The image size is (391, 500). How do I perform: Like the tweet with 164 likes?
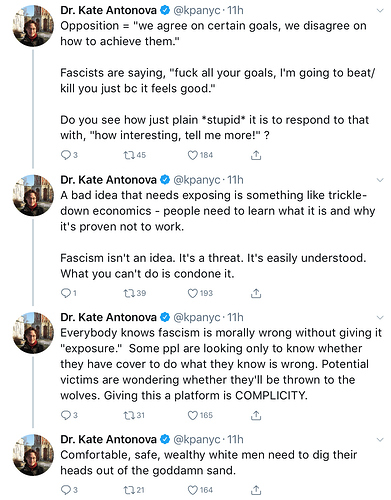coord(193,490)
